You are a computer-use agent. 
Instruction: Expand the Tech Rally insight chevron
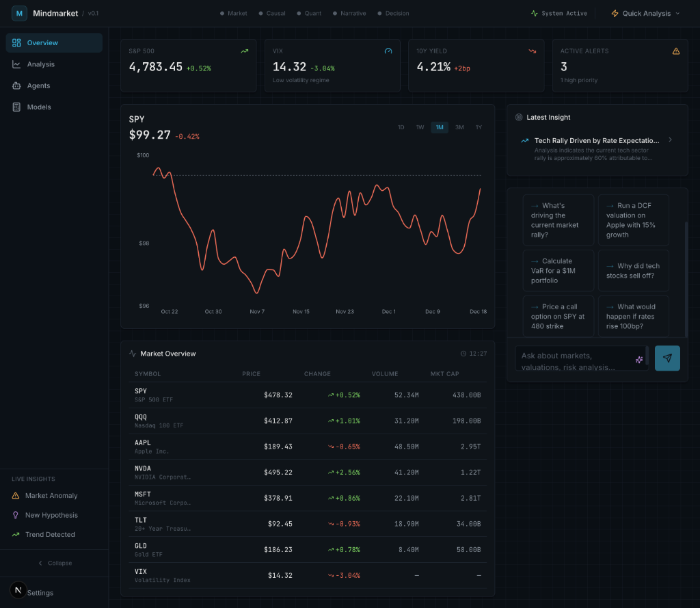(670, 140)
